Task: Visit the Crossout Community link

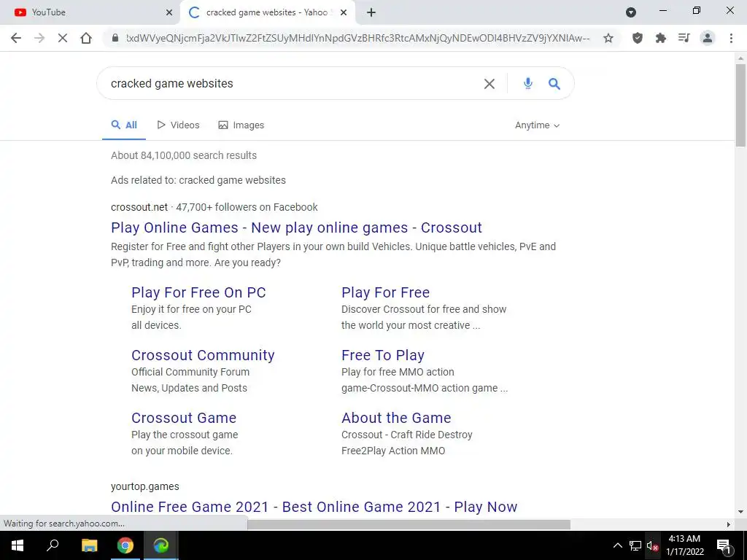Action: click(203, 355)
